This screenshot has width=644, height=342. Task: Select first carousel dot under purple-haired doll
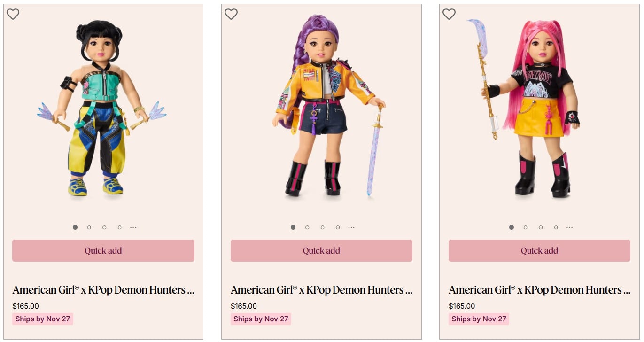(293, 227)
